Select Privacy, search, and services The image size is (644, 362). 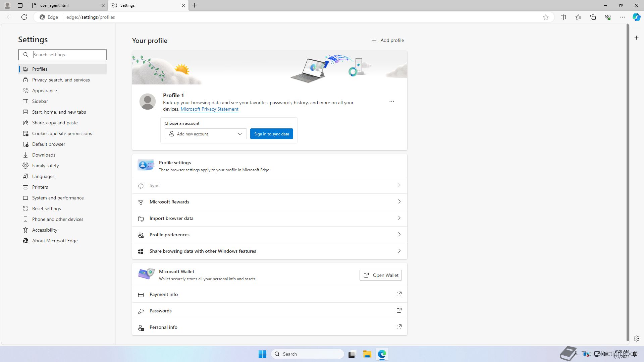[x=61, y=80]
